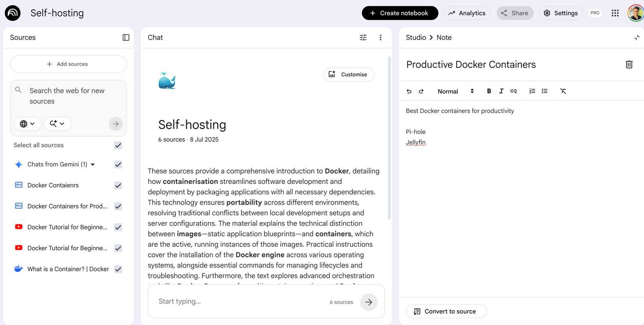Image resolution: width=644 pixels, height=325 pixels.
Task: Click the Create notebook button
Action: pyautogui.click(x=400, y=13)
